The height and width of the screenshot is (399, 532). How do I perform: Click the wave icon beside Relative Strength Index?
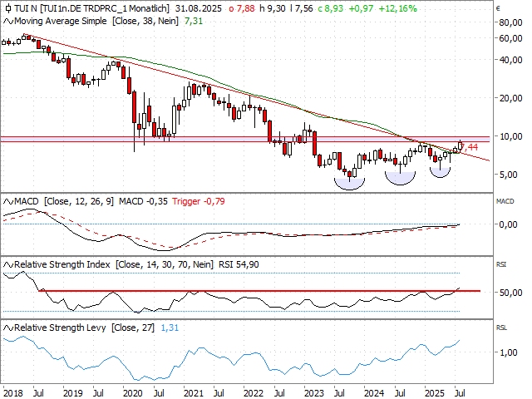pyautogui.click(x=8, y=264)
